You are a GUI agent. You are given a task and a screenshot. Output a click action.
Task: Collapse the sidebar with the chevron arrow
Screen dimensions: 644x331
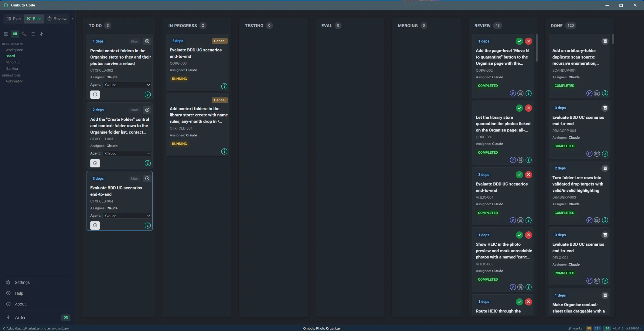[x=73, y=19]
